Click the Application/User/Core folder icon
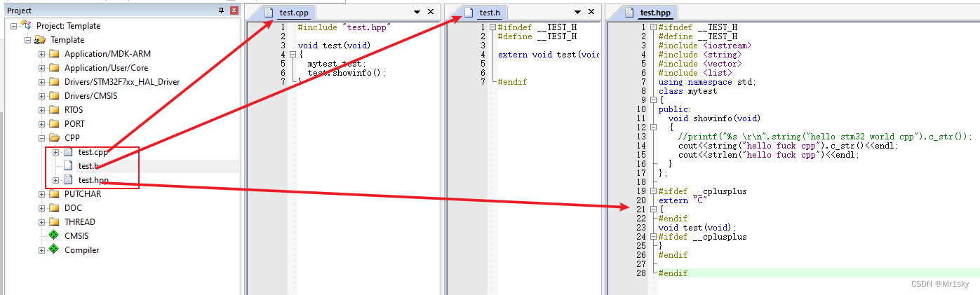Viewport: 980px width, 295px height. pyautogui.click(x=54, y=68)
